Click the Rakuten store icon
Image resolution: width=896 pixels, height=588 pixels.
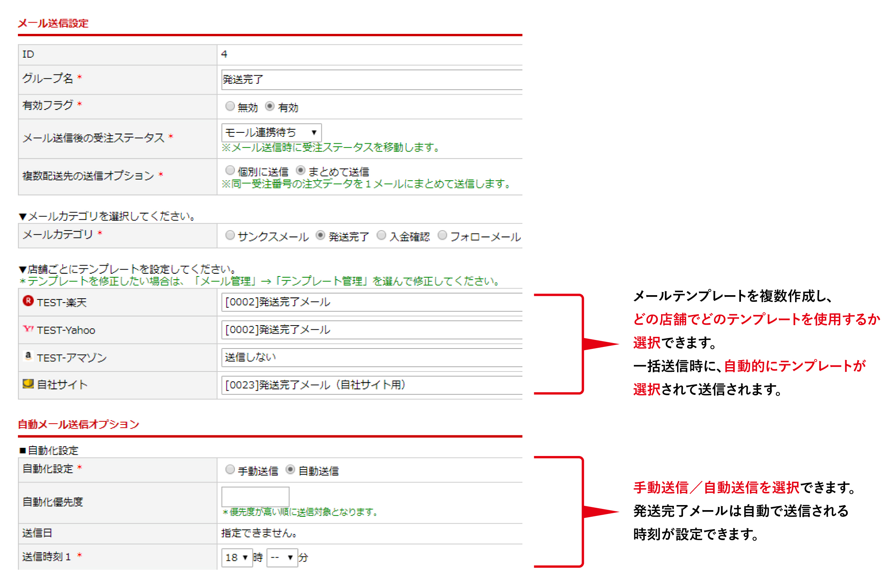click(x=28, y=301)
